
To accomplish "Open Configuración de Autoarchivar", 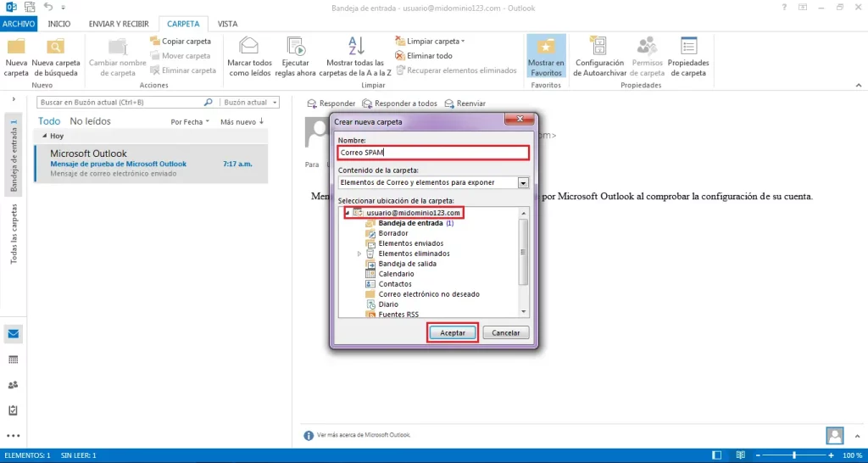I will pyautogui.click(x=599, y=58).
